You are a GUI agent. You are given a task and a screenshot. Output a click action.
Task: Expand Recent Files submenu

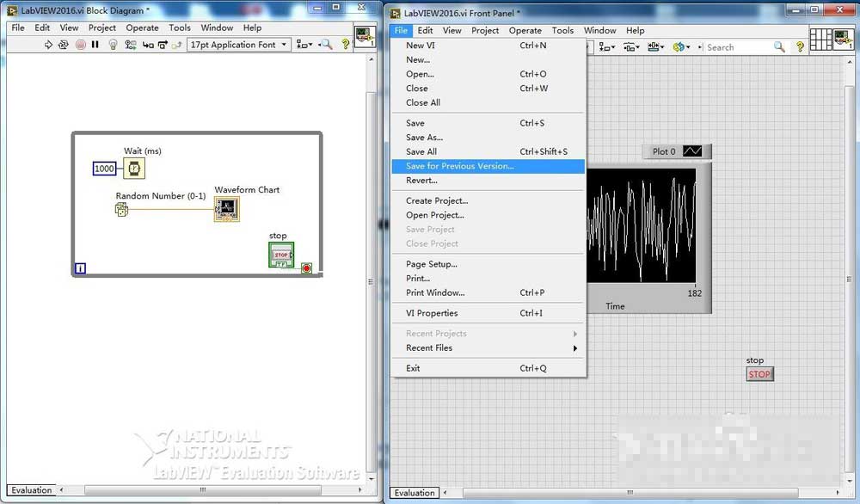tap(488, 348)
